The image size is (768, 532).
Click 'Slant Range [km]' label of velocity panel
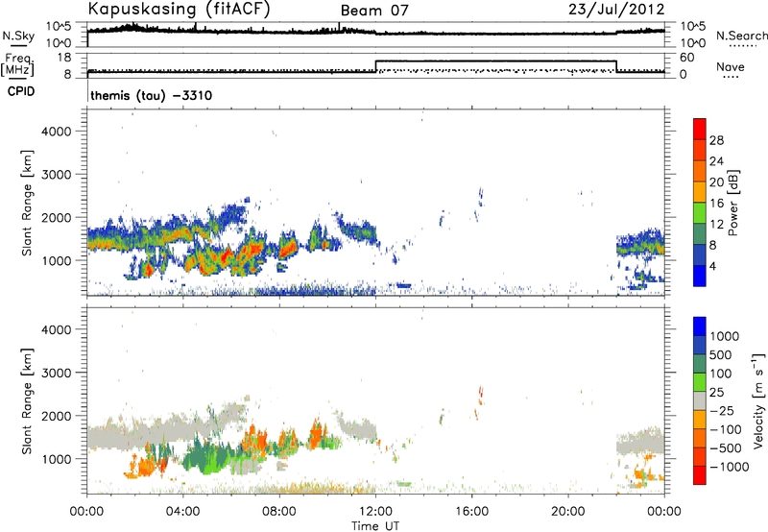27,400
